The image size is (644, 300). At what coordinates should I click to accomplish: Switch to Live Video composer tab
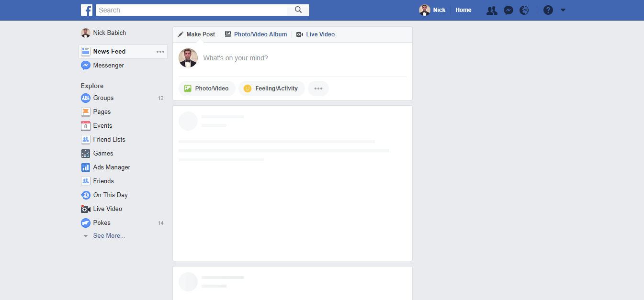[x=316, y=34]
